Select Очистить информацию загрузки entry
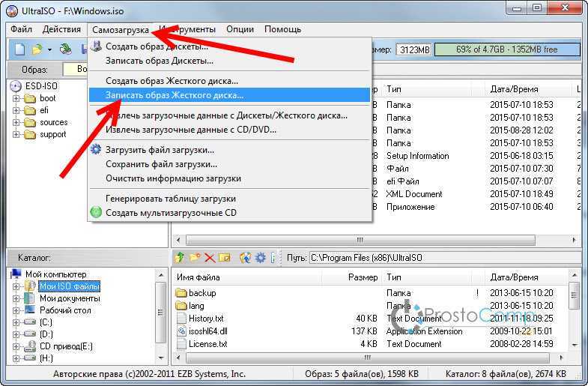 [x=229, y=178]
